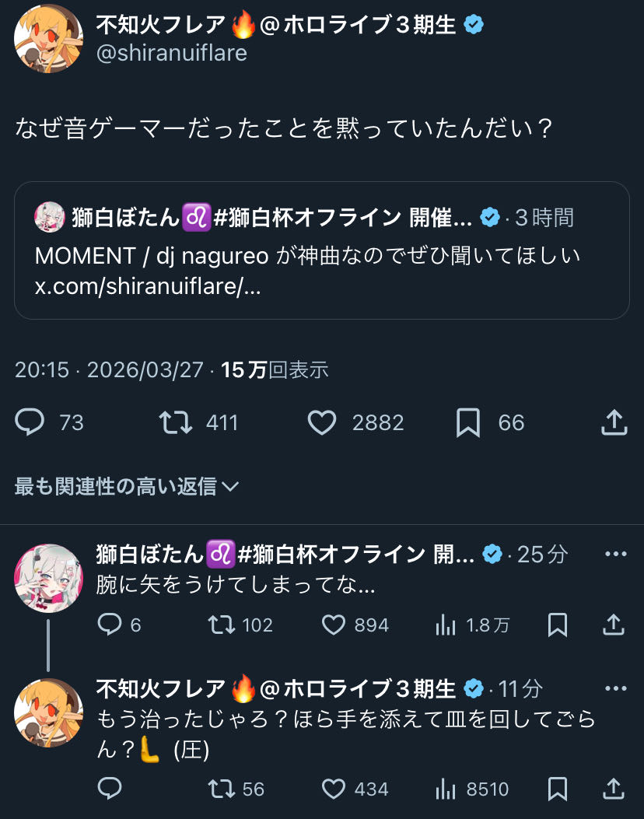Reply to 獅白ぼたん's comment with 6 replies
644x819 pixels.
point(110,625)
